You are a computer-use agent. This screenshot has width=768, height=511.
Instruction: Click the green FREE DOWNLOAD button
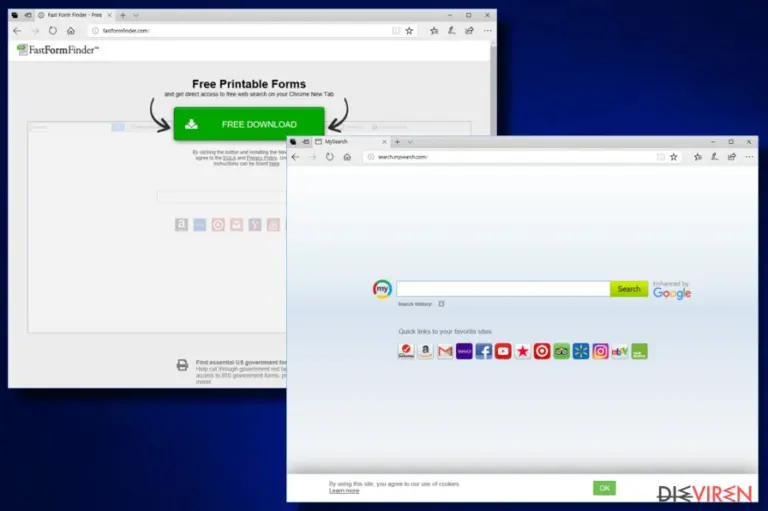[x=249, y=124]
